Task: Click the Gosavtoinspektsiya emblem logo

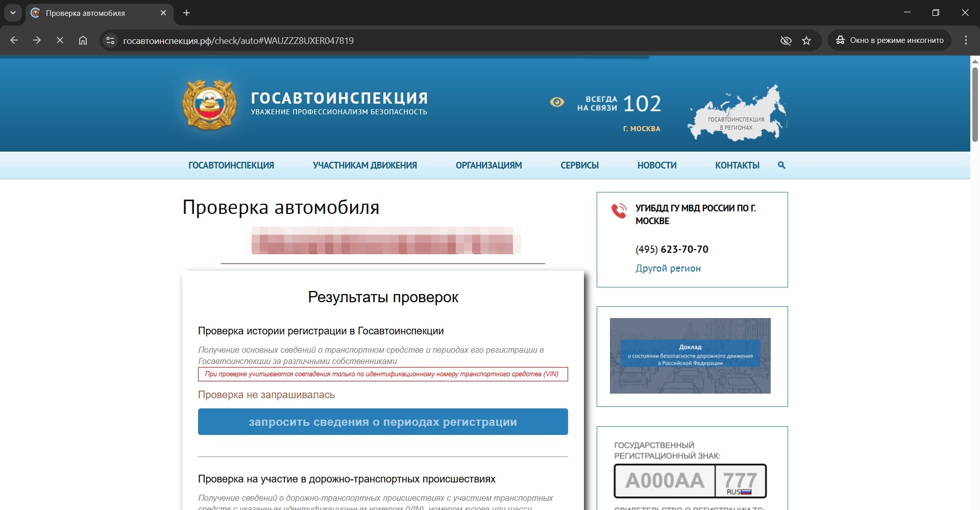Action: [210, 106]
